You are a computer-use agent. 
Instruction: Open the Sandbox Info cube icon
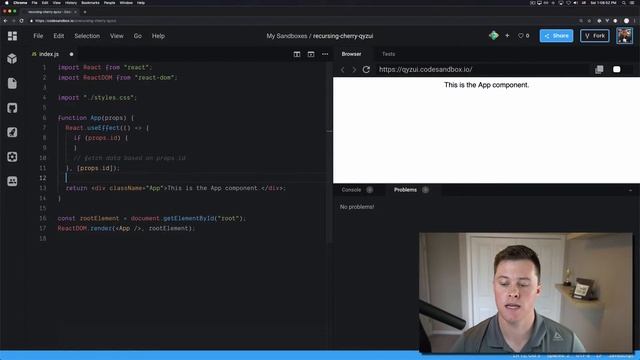[12, 59]
